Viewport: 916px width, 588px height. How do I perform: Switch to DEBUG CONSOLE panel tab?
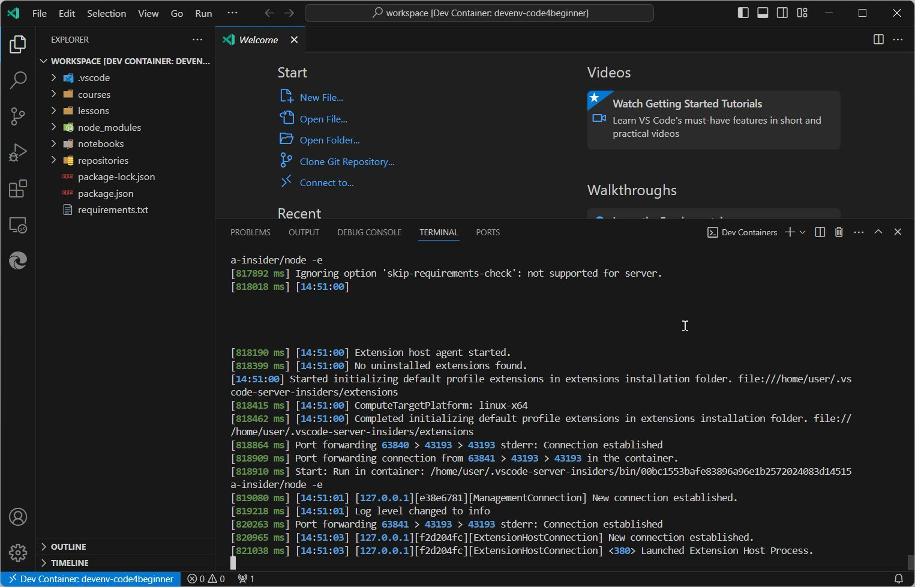click(369, 232)
